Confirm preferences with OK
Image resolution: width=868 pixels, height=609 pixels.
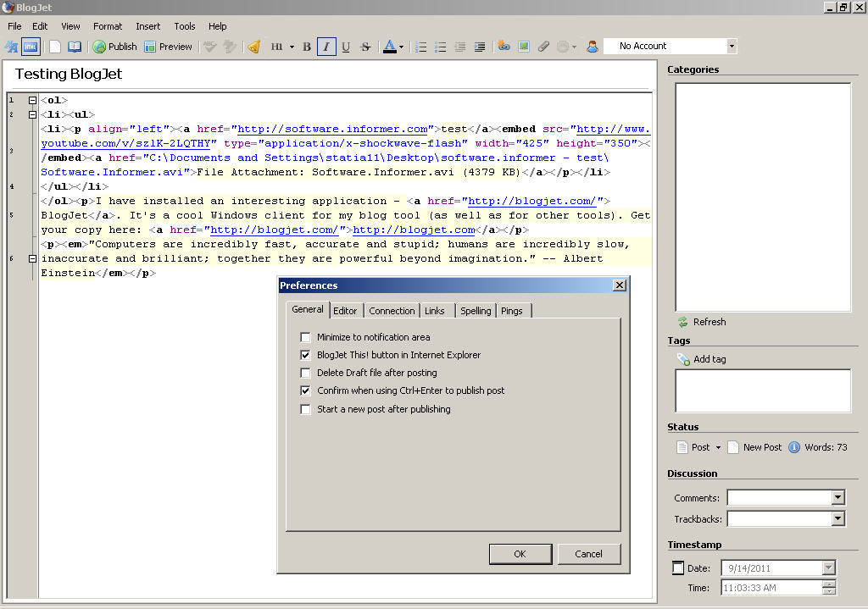pyautogui.click(x=520, y=554)
